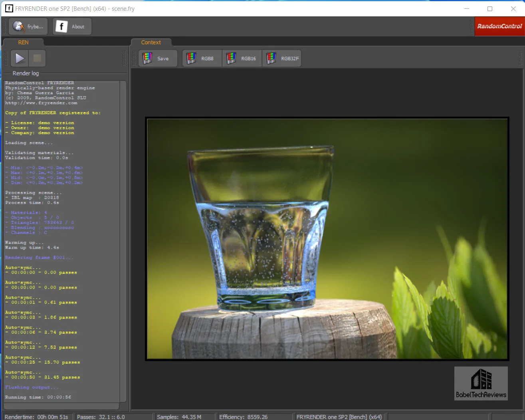Select the Context tab
This screenshot has width=525, height=420.
[x=151, y=42]
